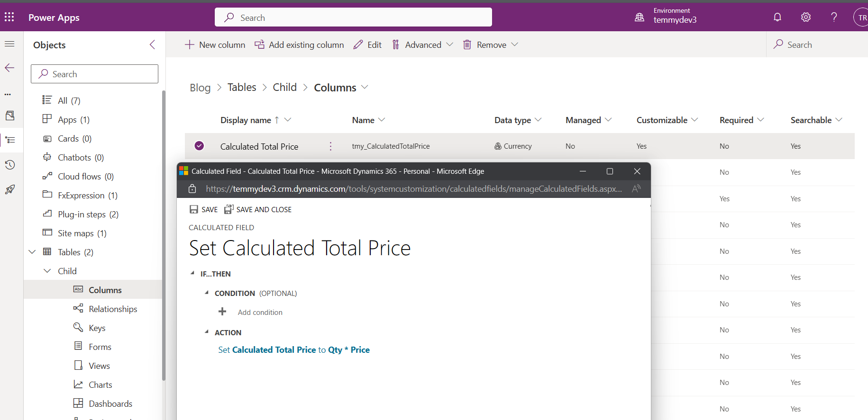The width and height of the screenshot is (868, 420).
Task: Open the Managed column header menu
Action: [x=608, y=120]
